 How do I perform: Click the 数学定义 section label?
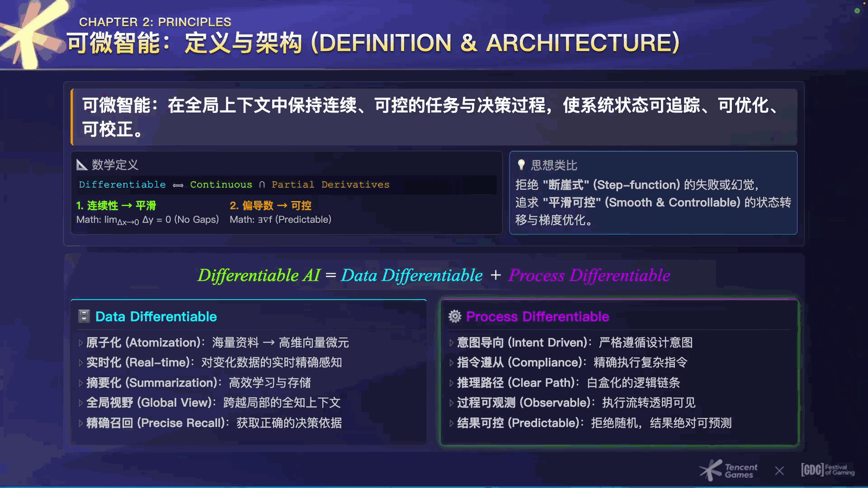pyautogui.click(x=115, y=165)
